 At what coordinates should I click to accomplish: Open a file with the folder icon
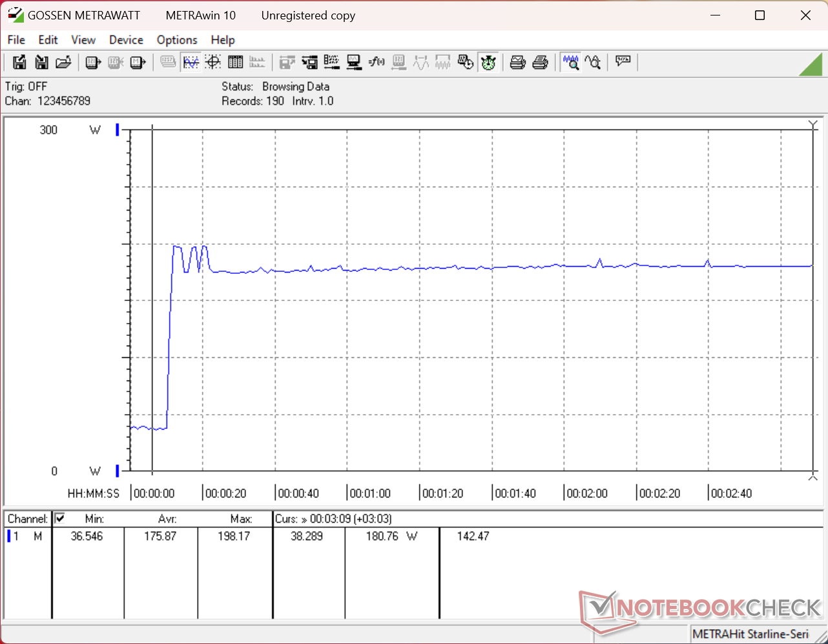63,62
